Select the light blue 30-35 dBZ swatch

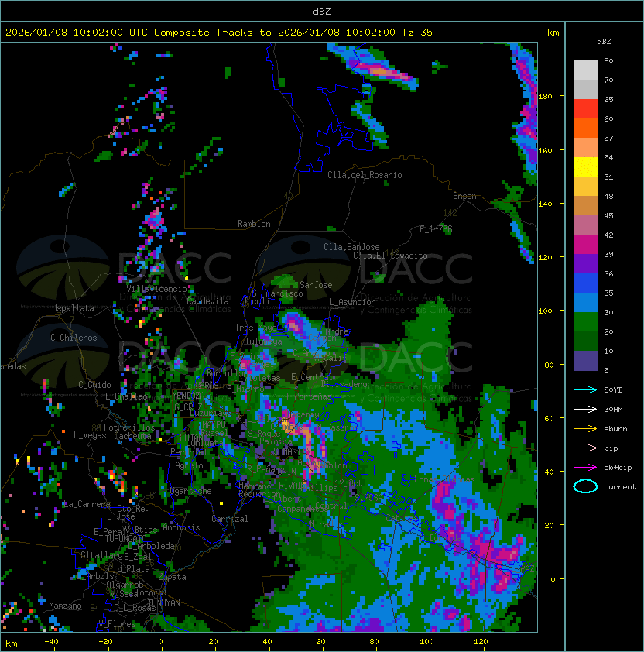(585, 303)
